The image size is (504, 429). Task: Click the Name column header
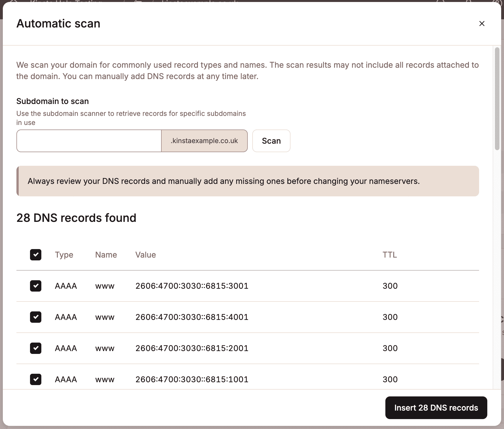106,255
